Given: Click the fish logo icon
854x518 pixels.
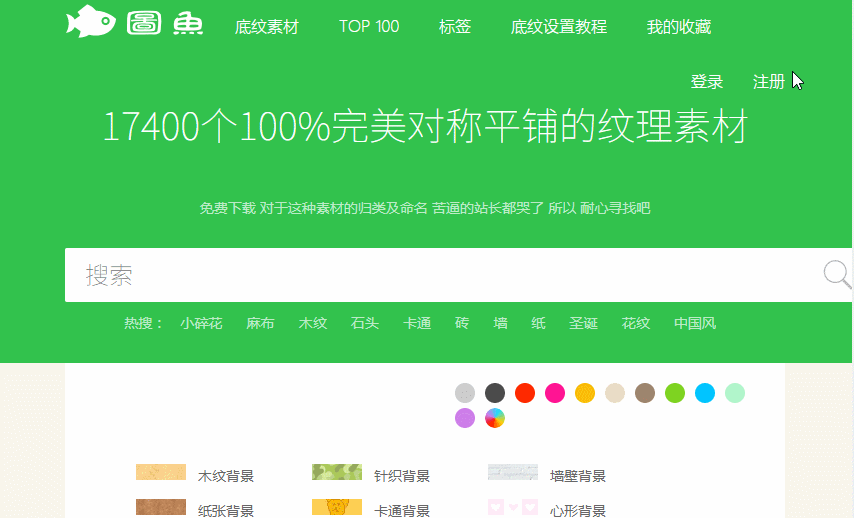Looking at the screenshot, I should 90,21.
